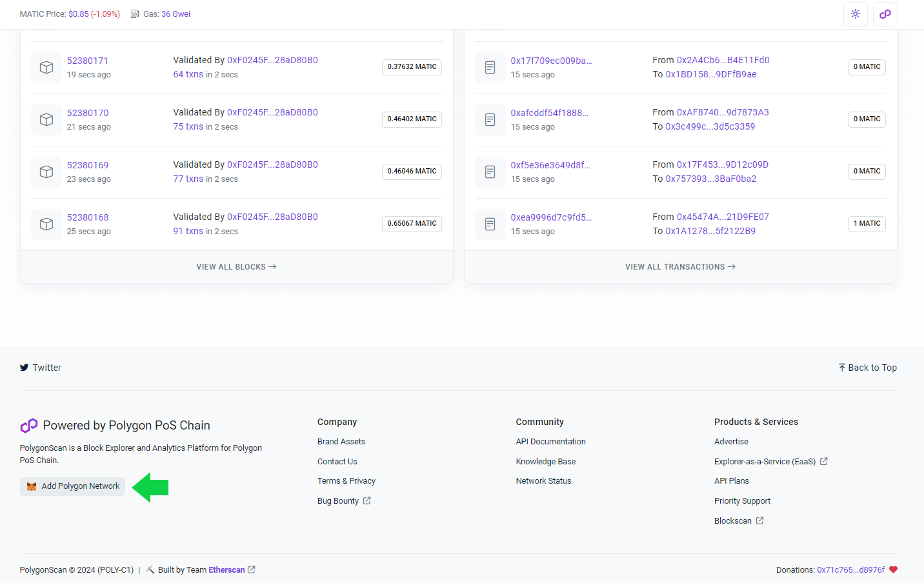Click the cube icon next to block 52380168
Screen dimensions: 924x583
(x=46, y=224)
